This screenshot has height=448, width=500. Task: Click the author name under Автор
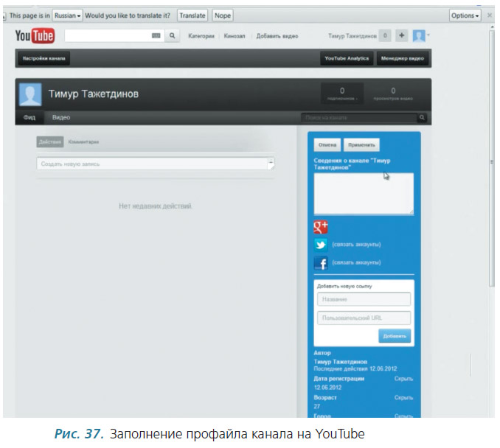coord(341,362)
